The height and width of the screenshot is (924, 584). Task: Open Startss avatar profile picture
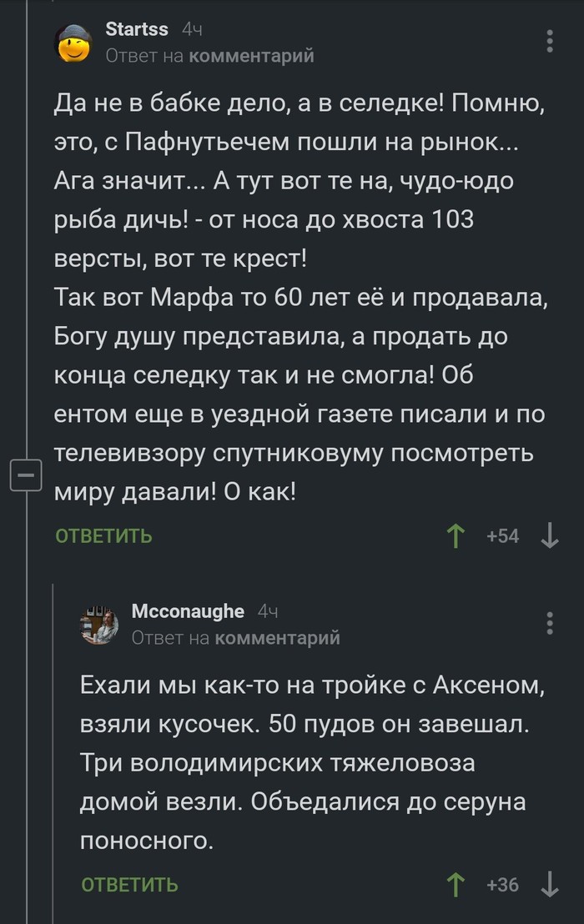click(73, 43)
